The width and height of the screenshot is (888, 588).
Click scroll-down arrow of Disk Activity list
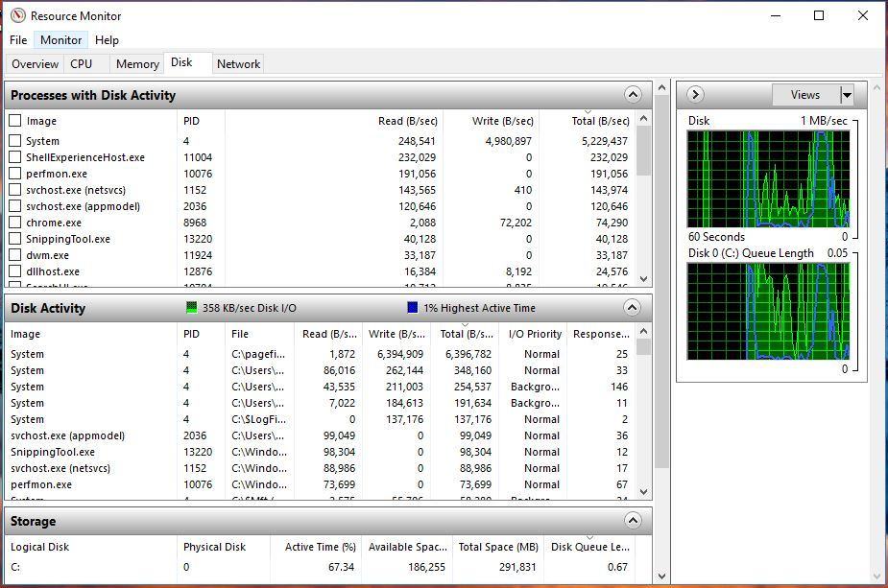[643, 492]
